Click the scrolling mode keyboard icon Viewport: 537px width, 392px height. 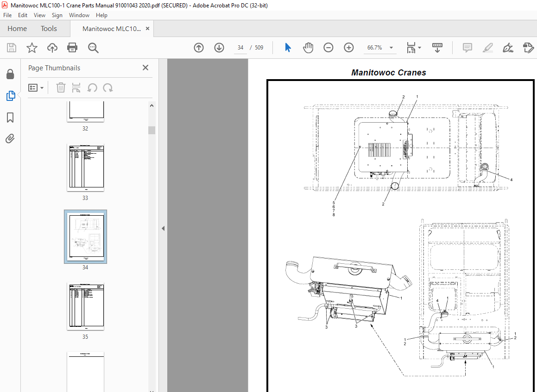437,48
